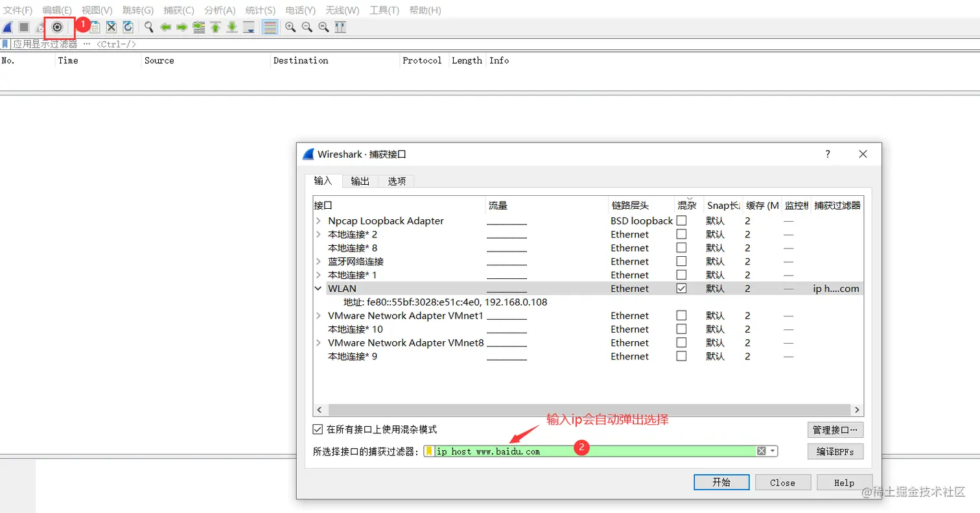
Task: Click the resize columns toolbar icon
Action: (340, 27)
